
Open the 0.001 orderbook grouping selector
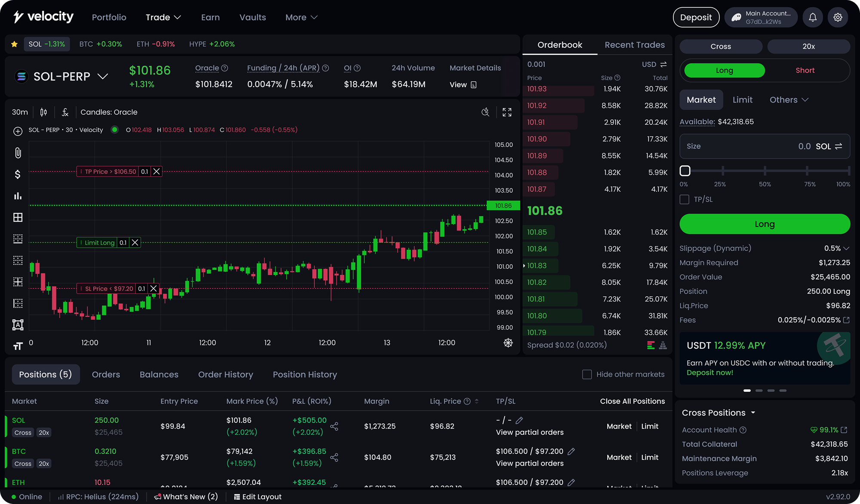tap(536, 65)
